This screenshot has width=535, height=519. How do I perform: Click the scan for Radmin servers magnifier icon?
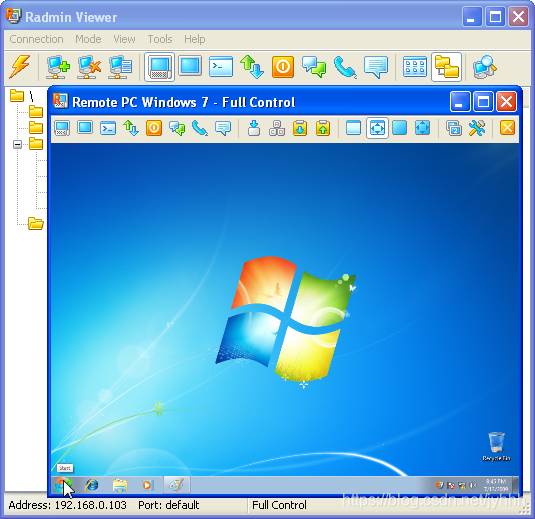(484, 67)
